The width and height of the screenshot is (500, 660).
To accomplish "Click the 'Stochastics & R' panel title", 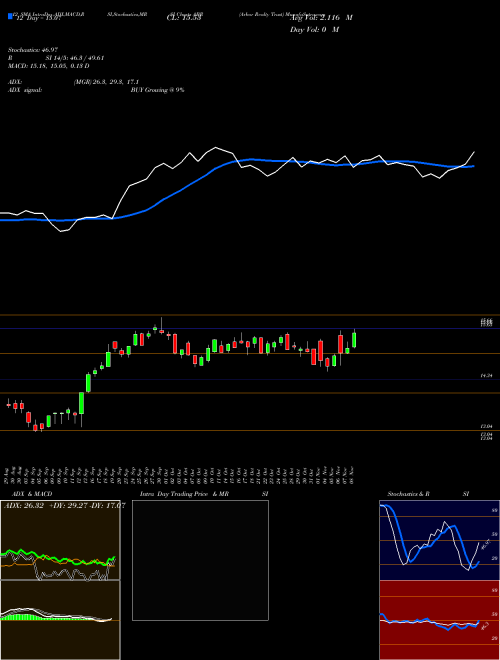I will 408,494.
